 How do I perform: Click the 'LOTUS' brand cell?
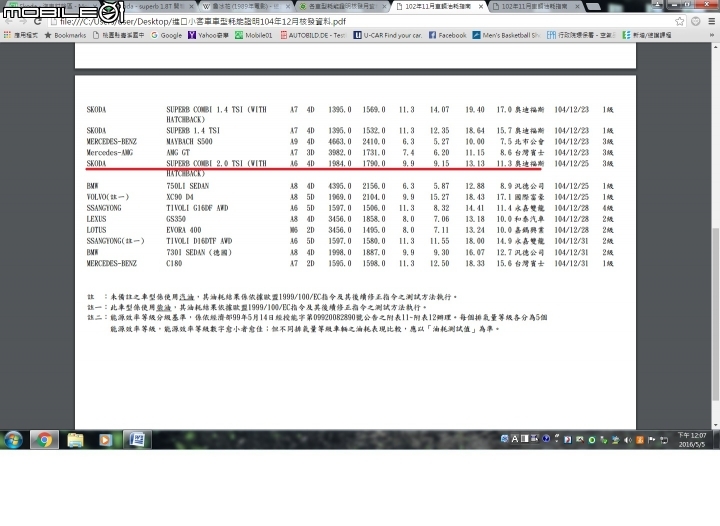tap(96, 230)
